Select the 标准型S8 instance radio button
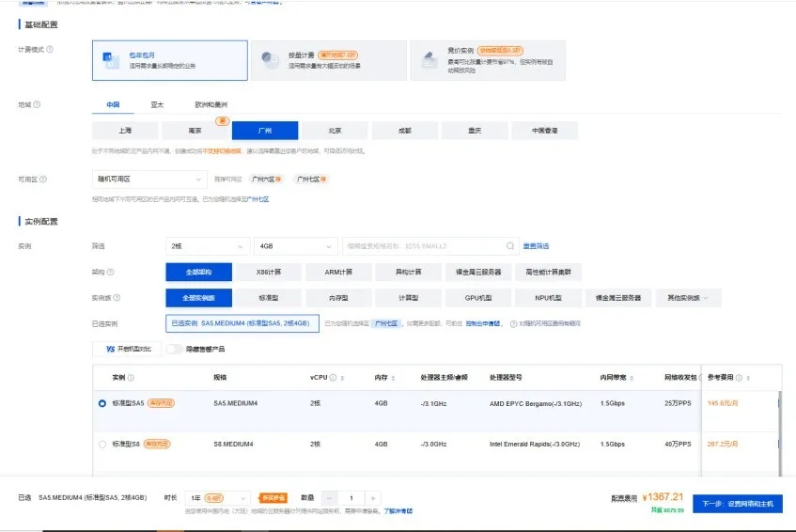Image resolution: width=796 pixels, height=532 pixels. click(x=102, y=444)
